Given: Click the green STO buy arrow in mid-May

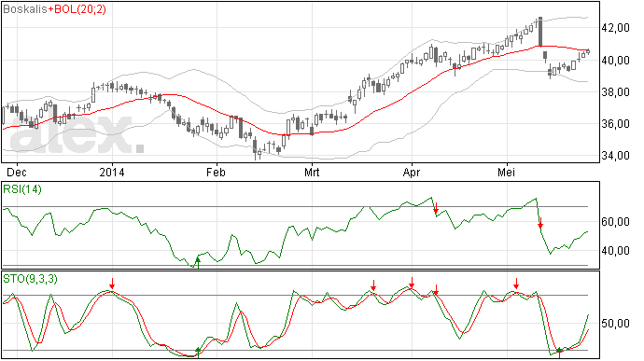Looking at the screenshot, I should (559, 353).
